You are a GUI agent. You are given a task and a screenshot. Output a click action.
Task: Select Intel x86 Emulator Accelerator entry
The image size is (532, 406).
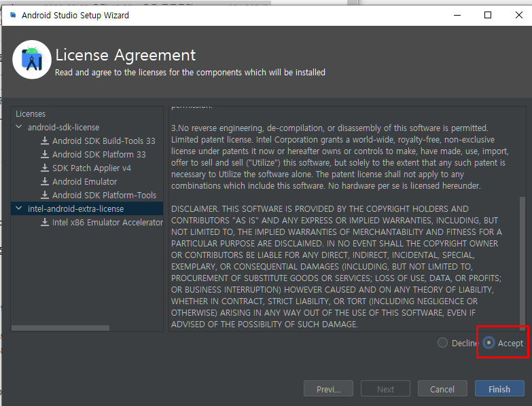pyautogui.click(x=107, y=222)
